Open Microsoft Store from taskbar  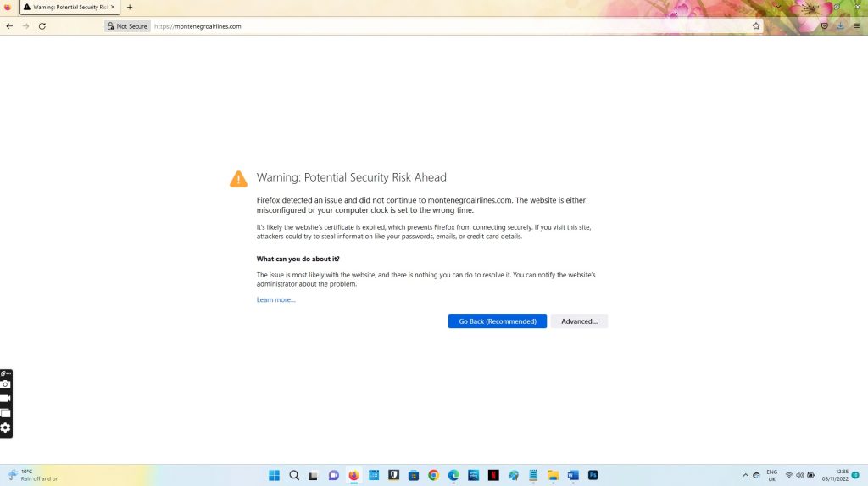click(x=414, y=476)
